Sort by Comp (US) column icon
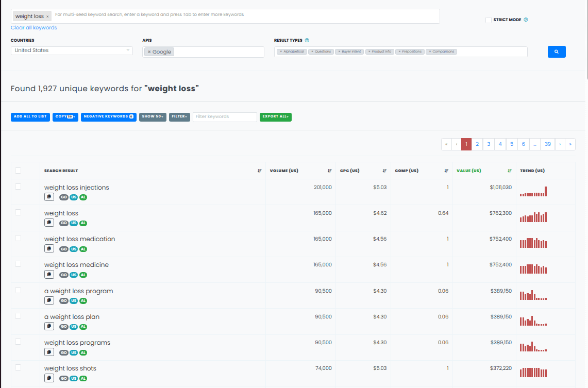 [x=446, y=171]
